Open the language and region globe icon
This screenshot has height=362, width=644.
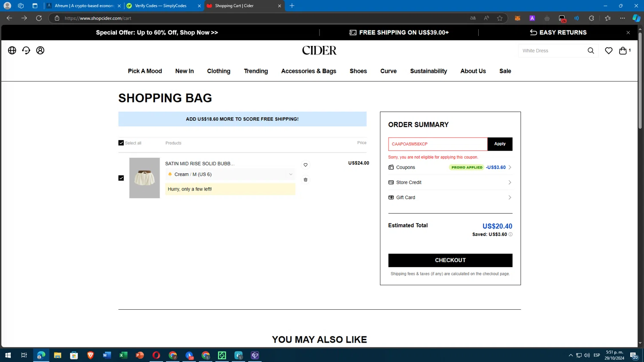pos(12,51)
